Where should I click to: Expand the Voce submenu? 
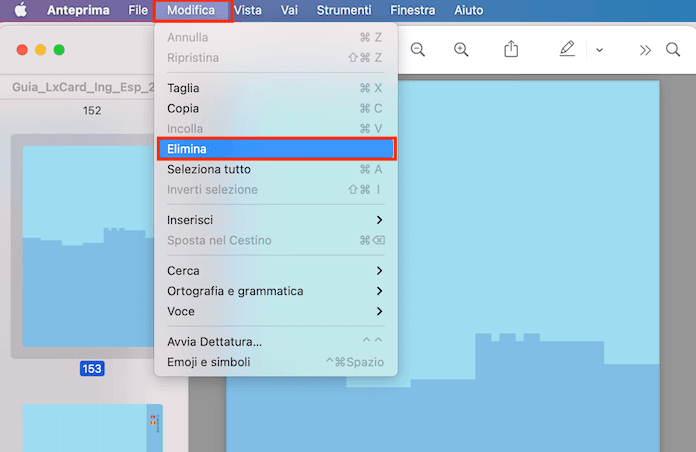click(x=276, y=311)
